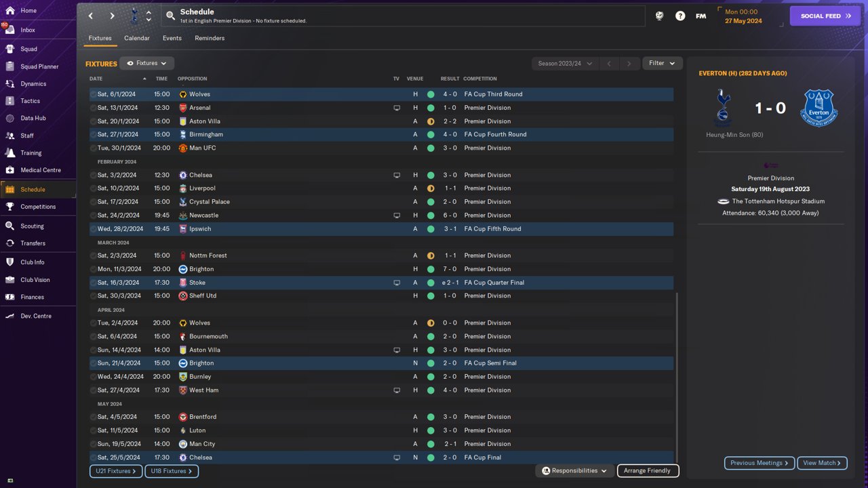Open Scouting via the magnifier sidebar icon
This screenshot has width=868, height=488.
click(x=9, y=226)
